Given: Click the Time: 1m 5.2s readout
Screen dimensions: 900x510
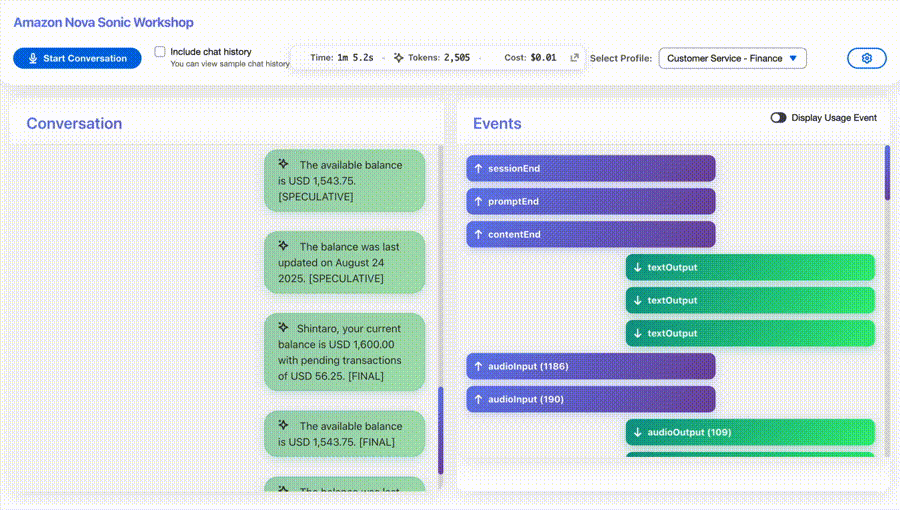Looking at the screenshot, I should [342, 57].
